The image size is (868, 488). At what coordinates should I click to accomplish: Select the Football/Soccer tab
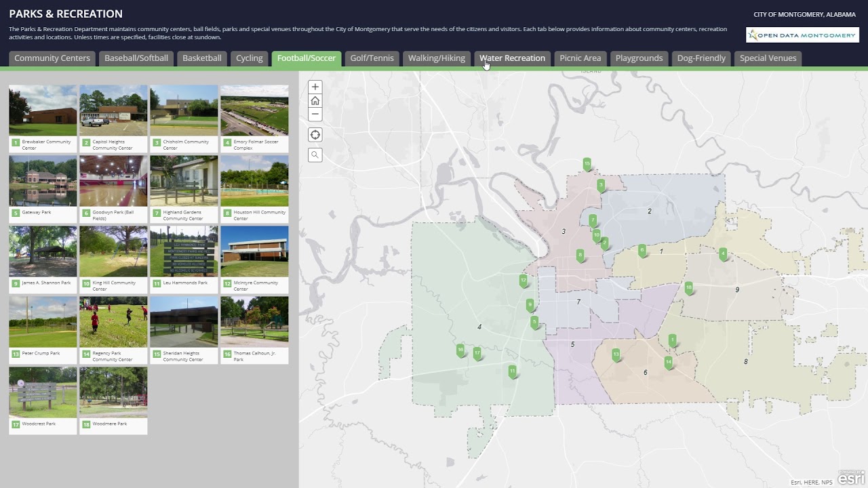coord(307,58)
